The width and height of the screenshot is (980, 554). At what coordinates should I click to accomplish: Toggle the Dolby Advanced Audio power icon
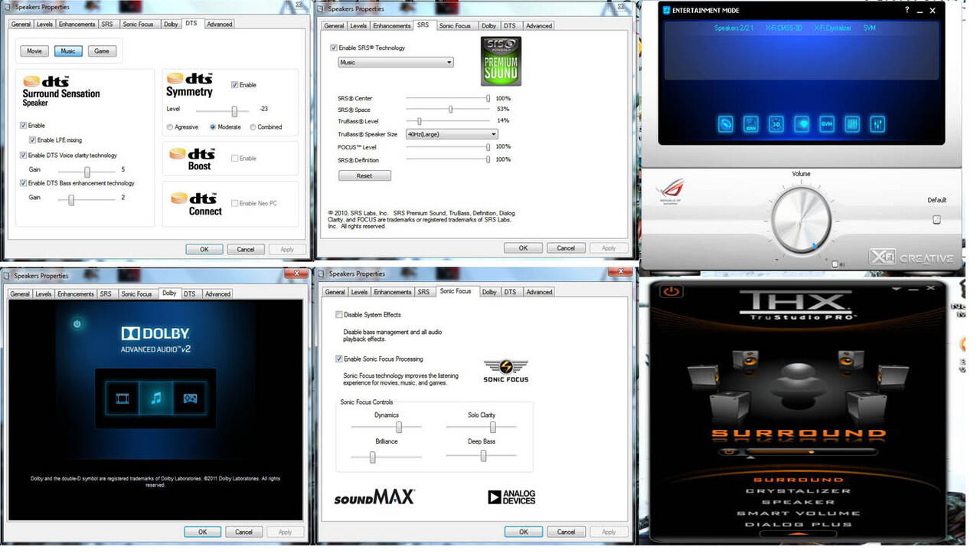coord(77,324)
